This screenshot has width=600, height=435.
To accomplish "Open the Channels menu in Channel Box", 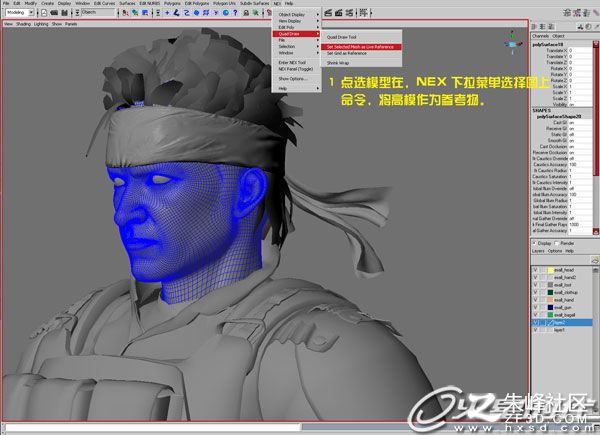I will point(541,36).
